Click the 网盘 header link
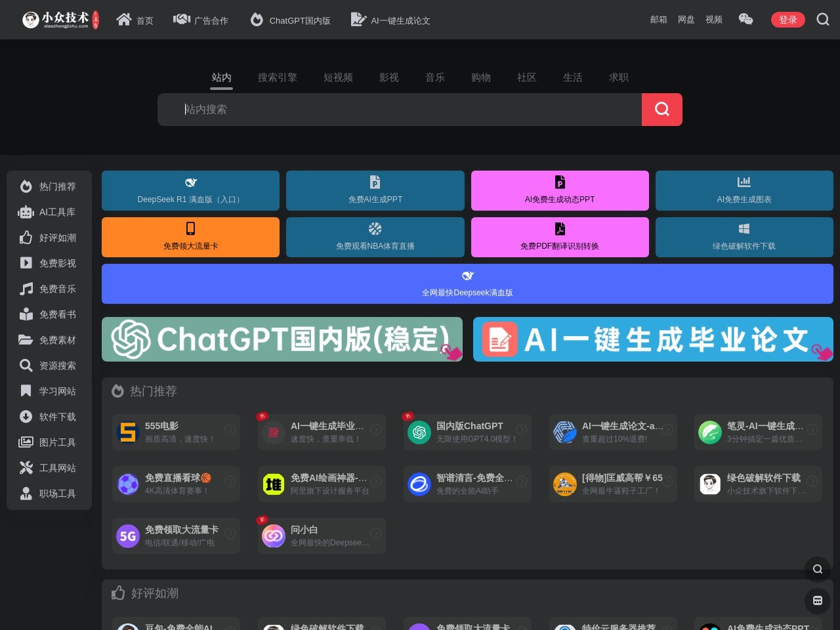Viewport: 840px width, 630px height. click(686, 20)
